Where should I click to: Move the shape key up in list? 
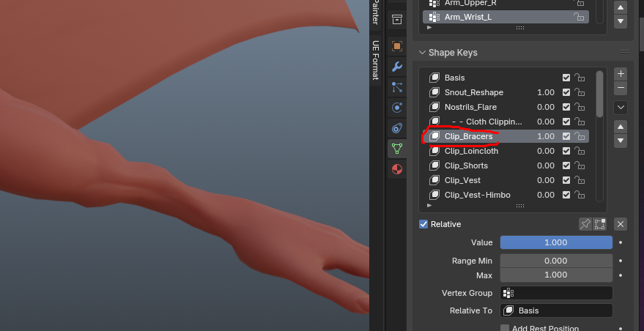click(621, 127)
